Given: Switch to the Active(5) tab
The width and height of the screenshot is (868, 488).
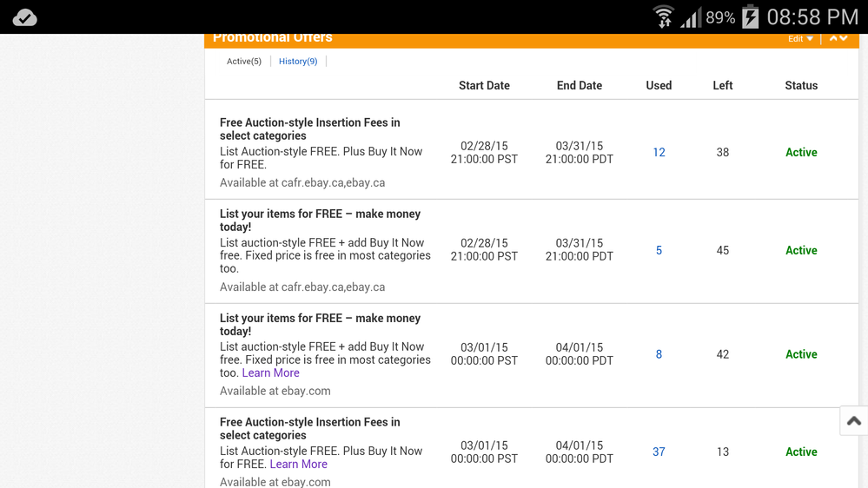Looking at the screenshot, I should pos(243,62).
